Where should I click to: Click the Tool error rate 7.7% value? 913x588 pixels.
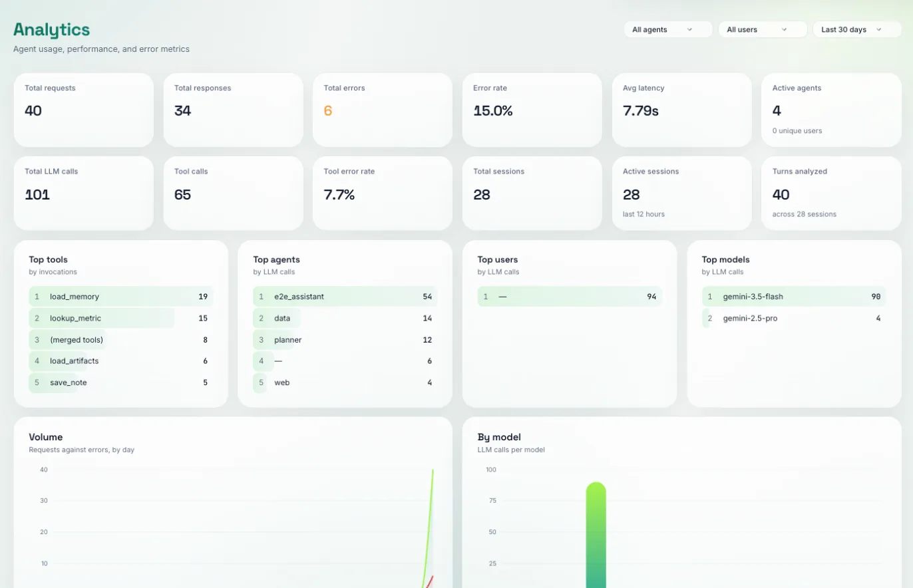click(339, 195)
